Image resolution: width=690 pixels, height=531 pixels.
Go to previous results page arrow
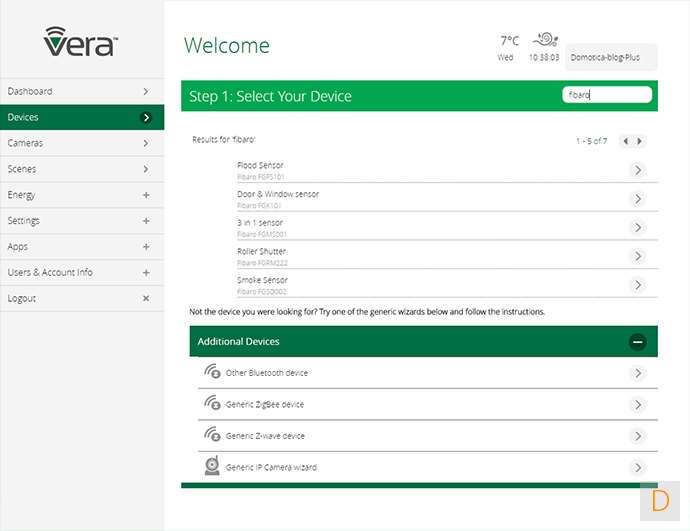point(626,141)
